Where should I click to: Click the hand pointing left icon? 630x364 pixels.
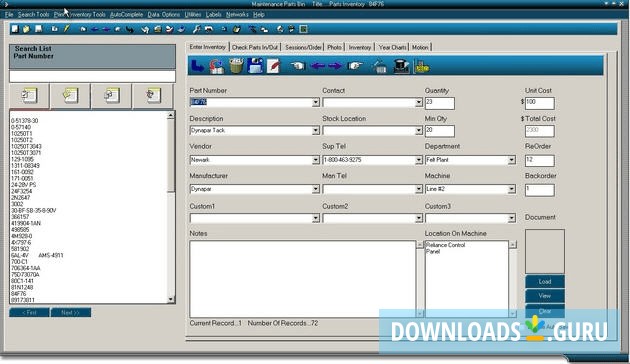point(298,65)
